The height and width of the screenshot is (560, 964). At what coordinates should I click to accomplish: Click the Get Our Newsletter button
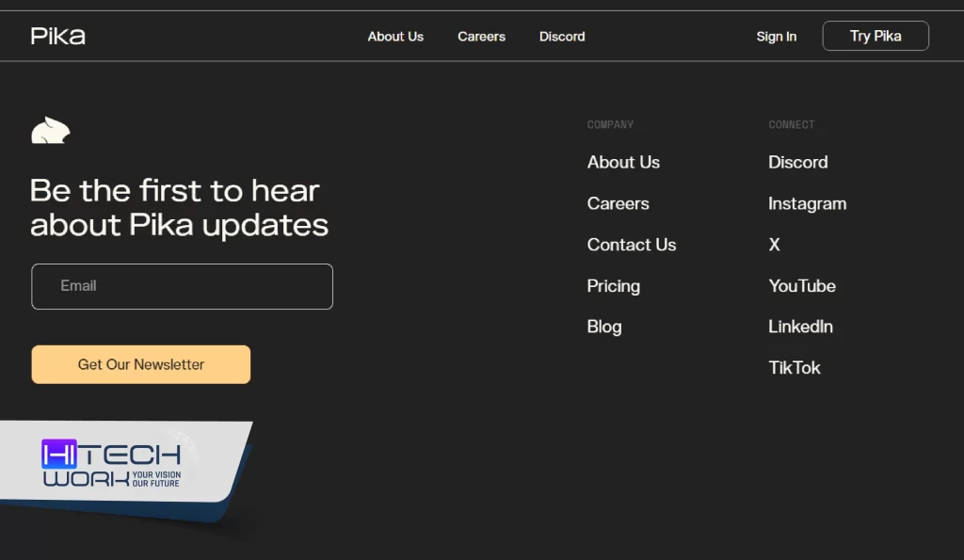coord(141,364)
